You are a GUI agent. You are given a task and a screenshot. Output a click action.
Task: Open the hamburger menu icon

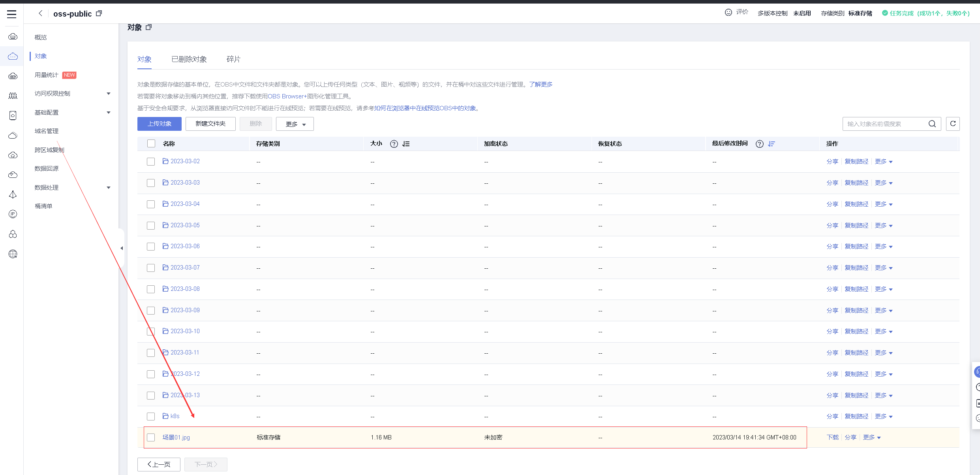(12, 14)
